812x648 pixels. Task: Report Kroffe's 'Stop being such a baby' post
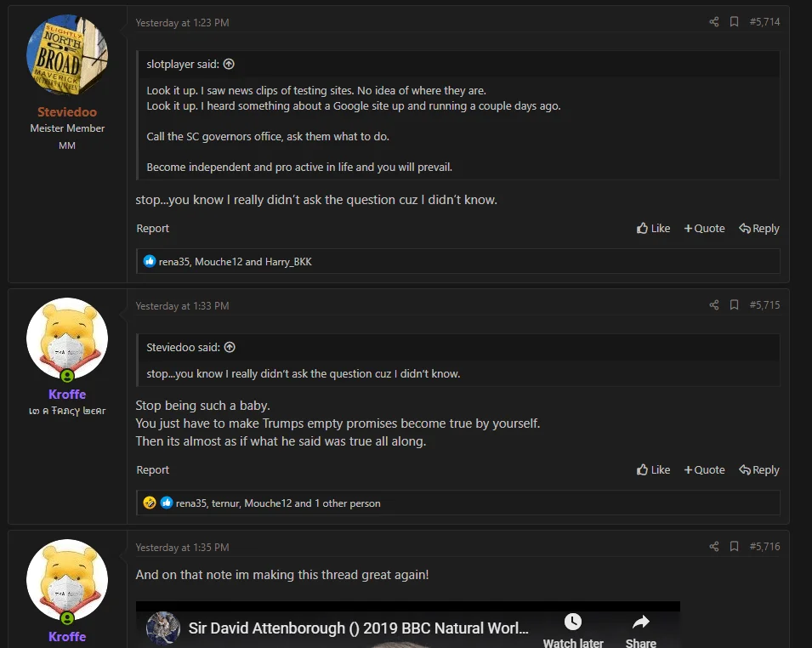coord(152,469)
